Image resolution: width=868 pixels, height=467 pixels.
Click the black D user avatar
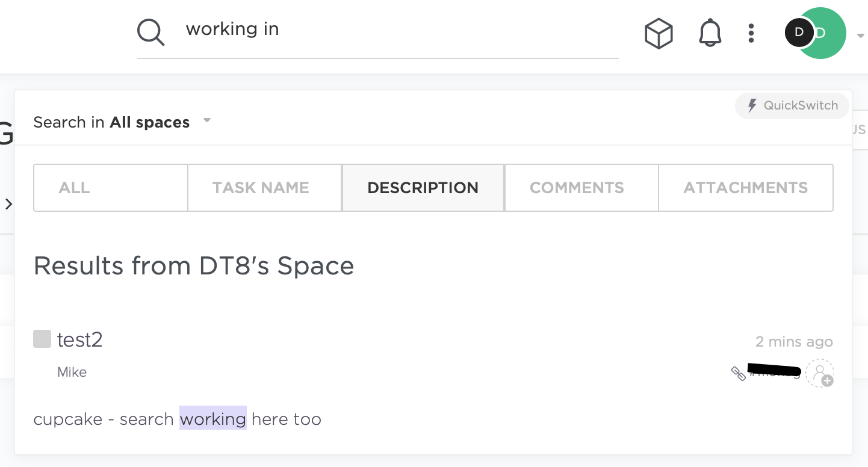click(x=799, y=32)
